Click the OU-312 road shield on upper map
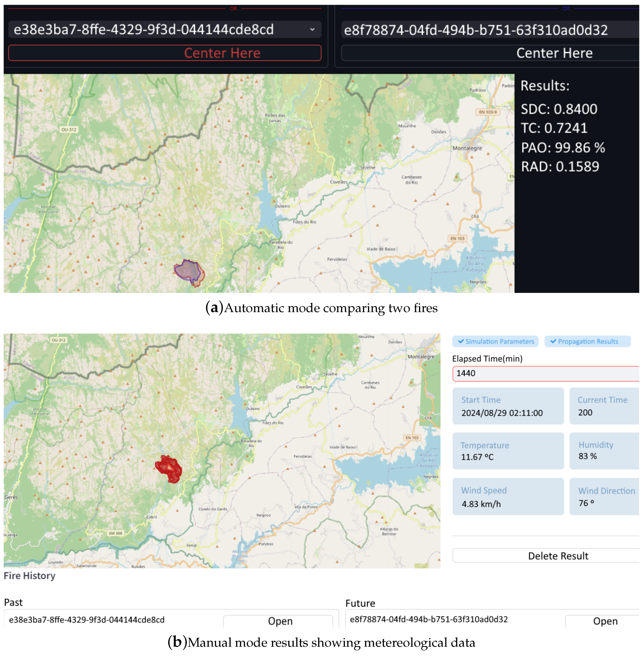This screenshot has width=644, height=656. coord(69,130)
